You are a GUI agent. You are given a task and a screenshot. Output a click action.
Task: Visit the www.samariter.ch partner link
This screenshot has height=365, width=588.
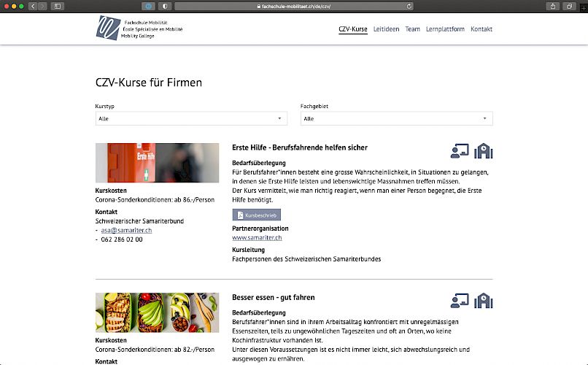pos(257,237)
